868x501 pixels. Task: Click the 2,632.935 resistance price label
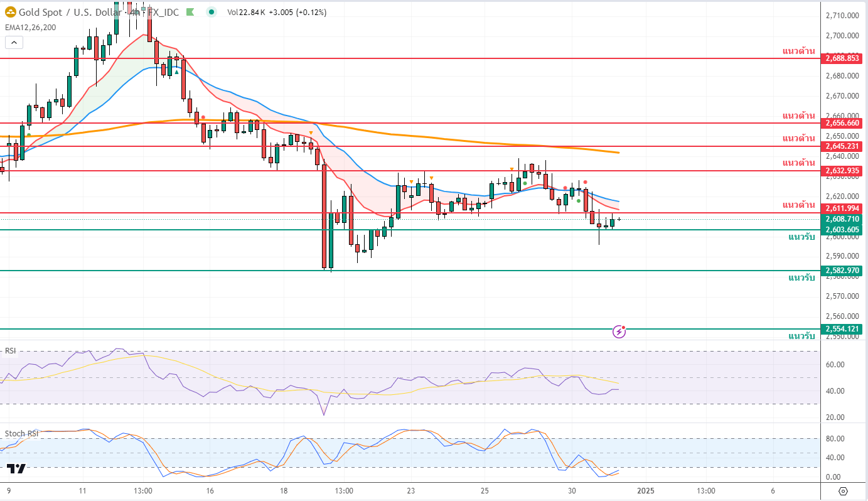pos(842,170)
